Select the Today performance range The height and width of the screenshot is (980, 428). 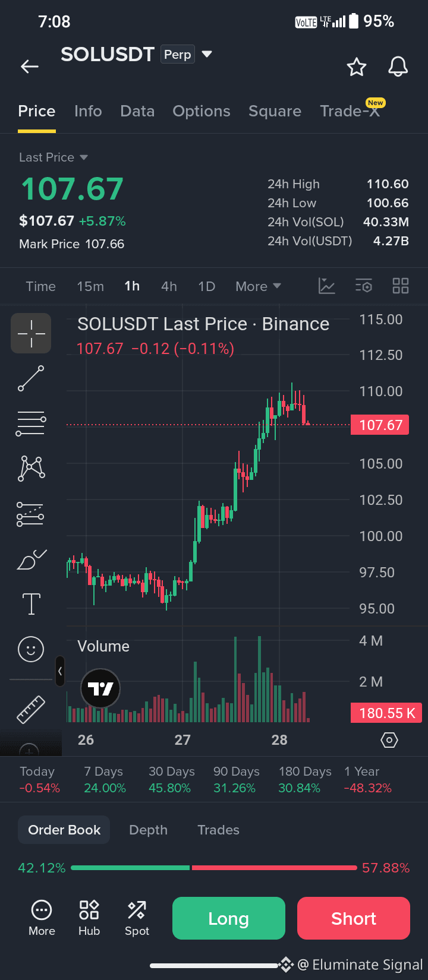click(39, 779)
